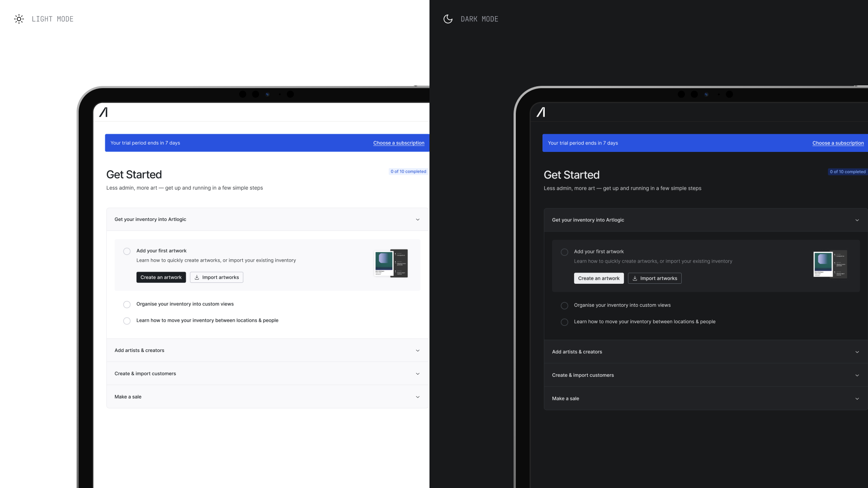This screenshot has height=488, width=868.
Task: Click 'Learn how to move your inventory' text, dark mode
Action: click(x=645, y=322)
